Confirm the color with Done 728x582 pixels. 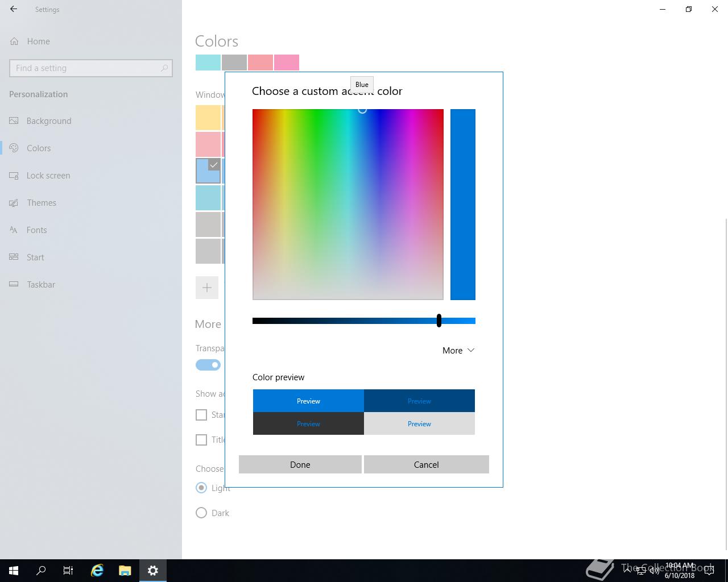tap(300, 464)
